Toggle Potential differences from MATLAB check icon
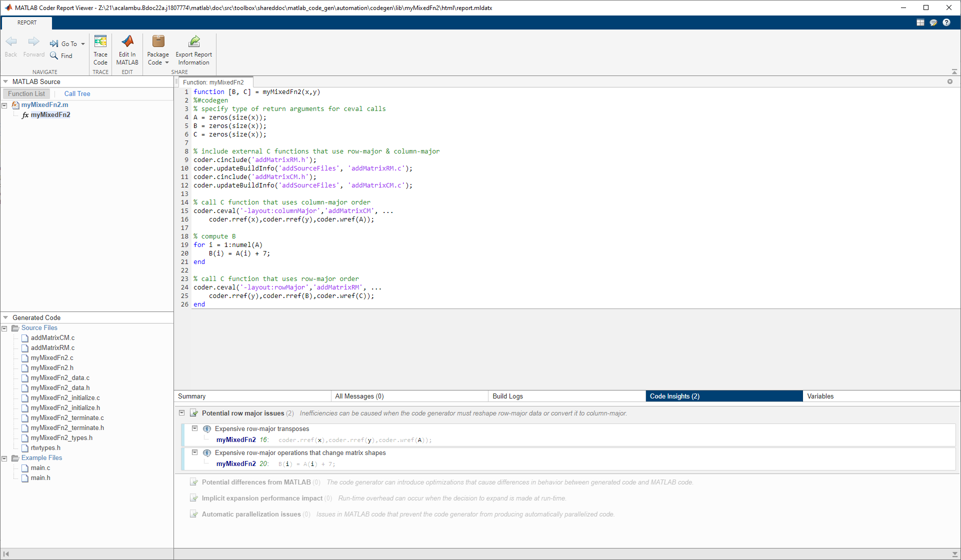 coord(194,482)
